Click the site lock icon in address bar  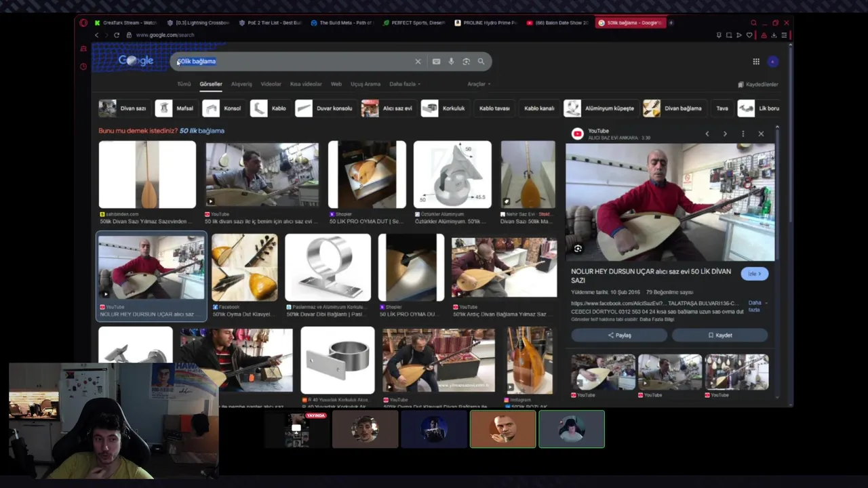tap(129, 35)
